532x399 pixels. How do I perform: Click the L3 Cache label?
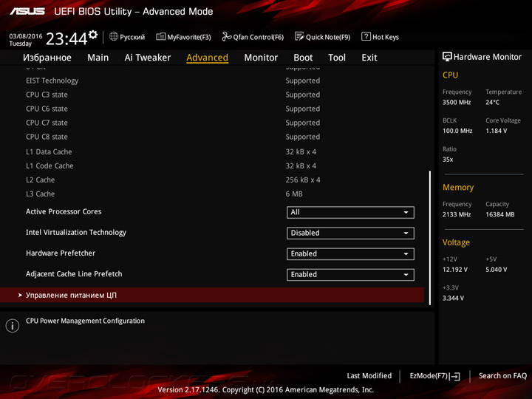[41, 194]
